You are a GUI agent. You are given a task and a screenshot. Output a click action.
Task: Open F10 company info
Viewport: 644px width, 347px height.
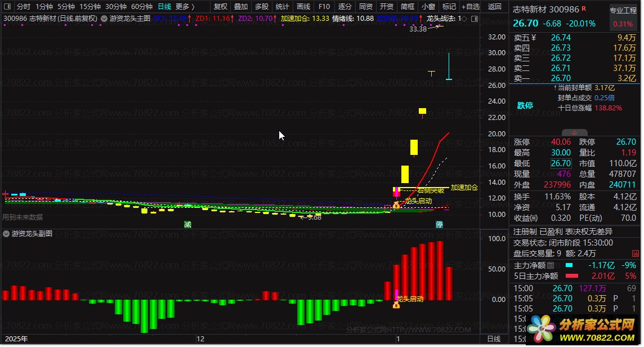pyautogui.click(x=324, y=7)
